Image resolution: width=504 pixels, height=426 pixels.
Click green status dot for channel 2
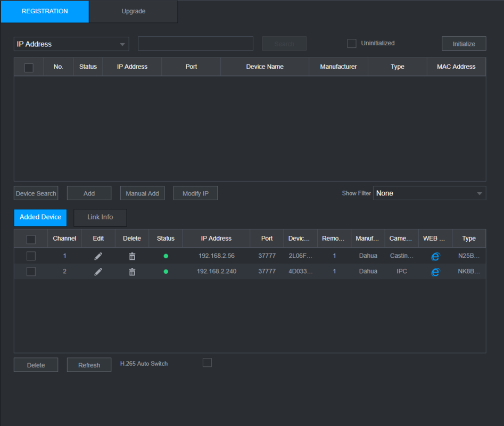click(166, 272)
